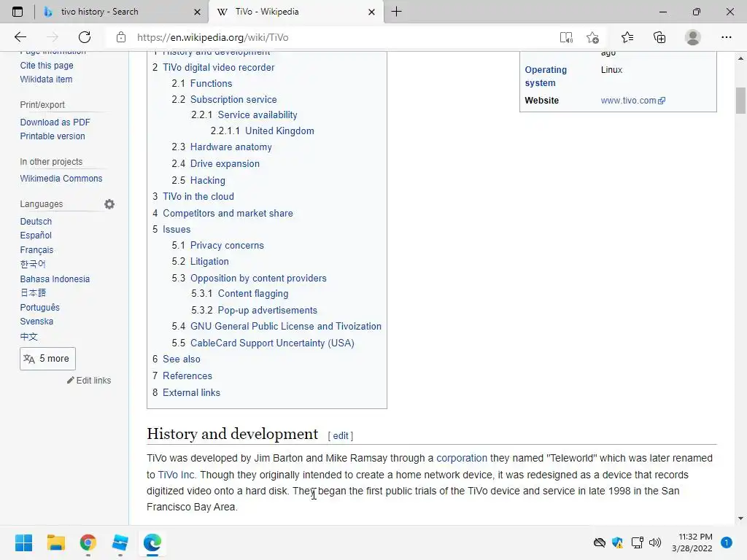This screenshot has height=560, width=747.
Task: Open Printable version link
Action: (x=53, y=136)
